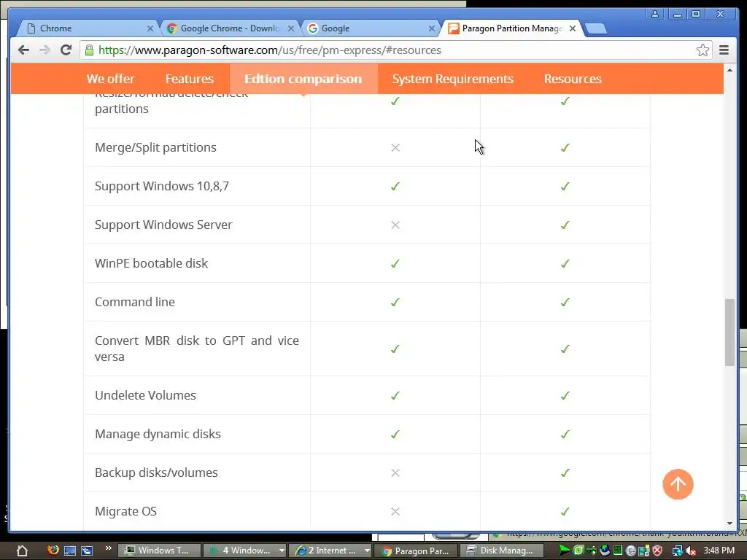The height and width of the screenshot is (560, 747).
Task: Click the gray X in Migrate OS row
Action: tap(395, 511)
